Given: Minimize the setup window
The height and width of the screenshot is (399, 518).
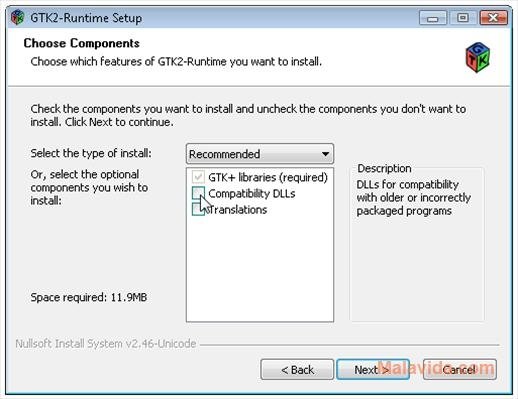Looking at the screenshot, I should coord(433,18).
